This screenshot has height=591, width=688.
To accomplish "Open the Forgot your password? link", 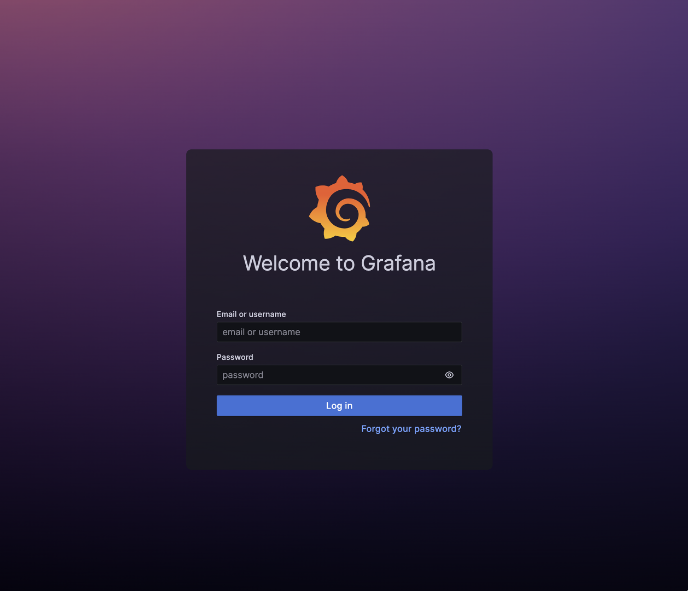I will 411,429.
